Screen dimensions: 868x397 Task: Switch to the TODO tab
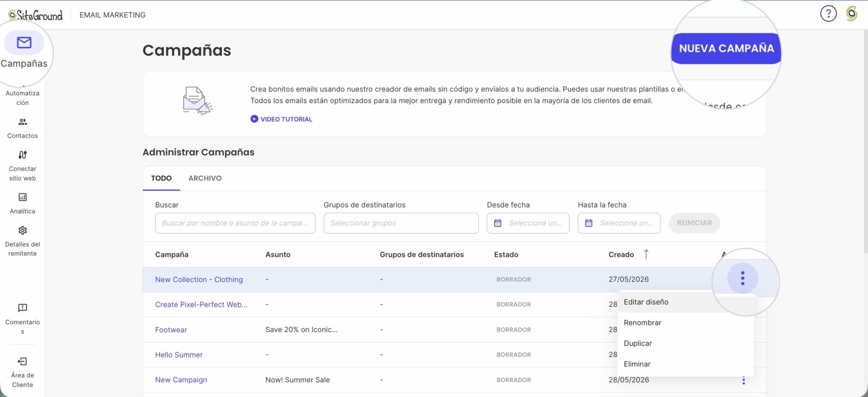point(161,178)
